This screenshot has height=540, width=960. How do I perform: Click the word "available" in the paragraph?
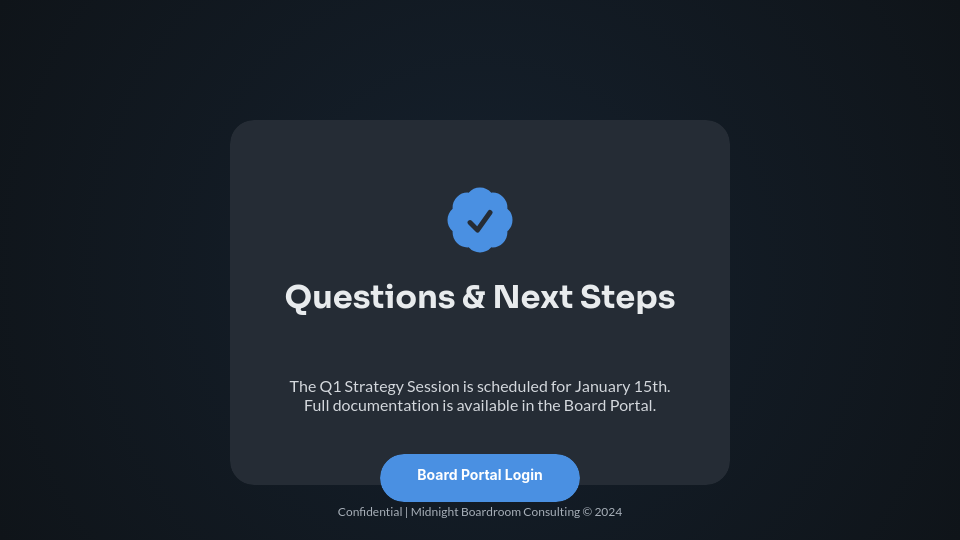(487, 406)
